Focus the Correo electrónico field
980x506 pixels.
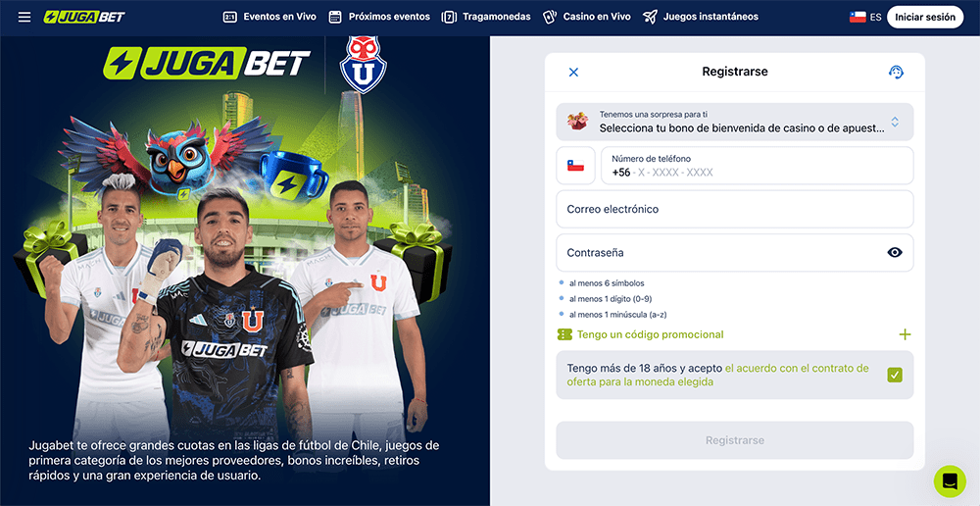(735, 209)
